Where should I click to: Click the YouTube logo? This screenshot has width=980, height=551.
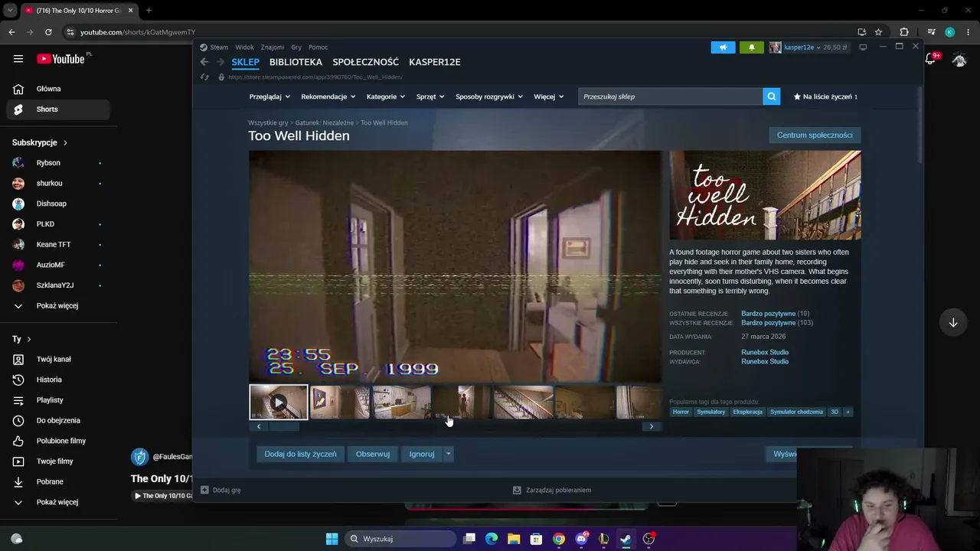60,59
